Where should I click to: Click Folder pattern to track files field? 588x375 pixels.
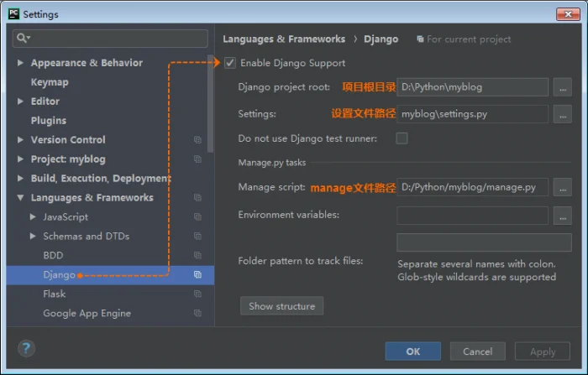(484, 242)
